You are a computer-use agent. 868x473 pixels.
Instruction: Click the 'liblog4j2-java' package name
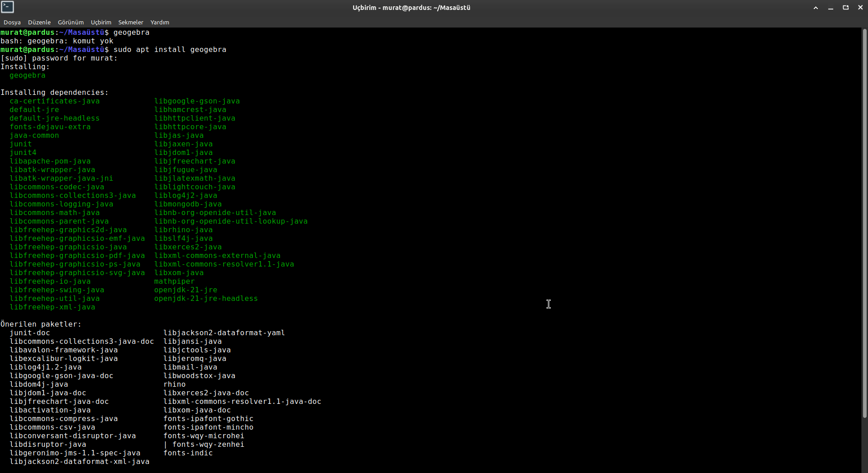pos(186,196)
